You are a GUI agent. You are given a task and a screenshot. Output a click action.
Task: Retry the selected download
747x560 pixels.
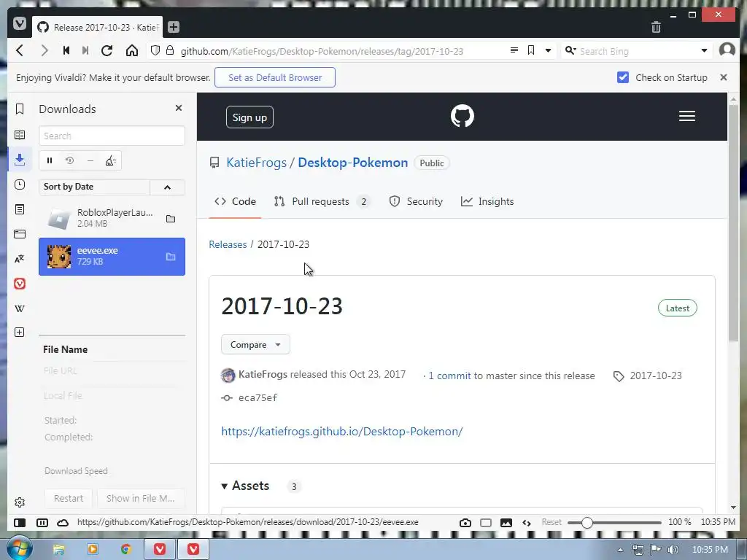pyautogui.click(x=69, y=160)
